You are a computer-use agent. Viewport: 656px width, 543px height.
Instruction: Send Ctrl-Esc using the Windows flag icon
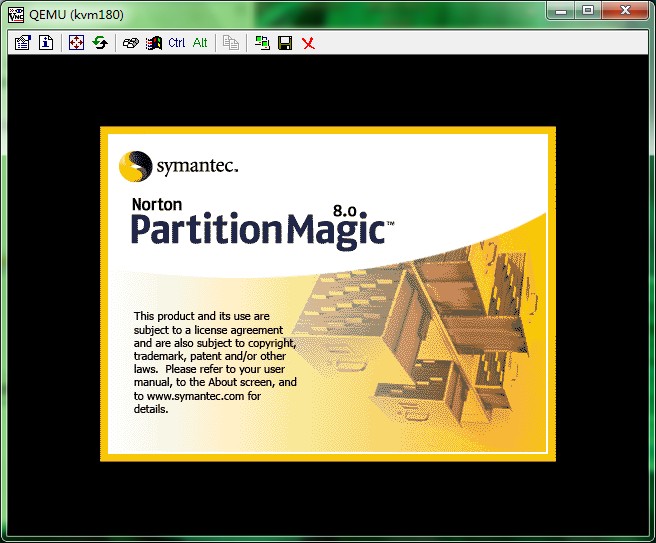point(154,43)
